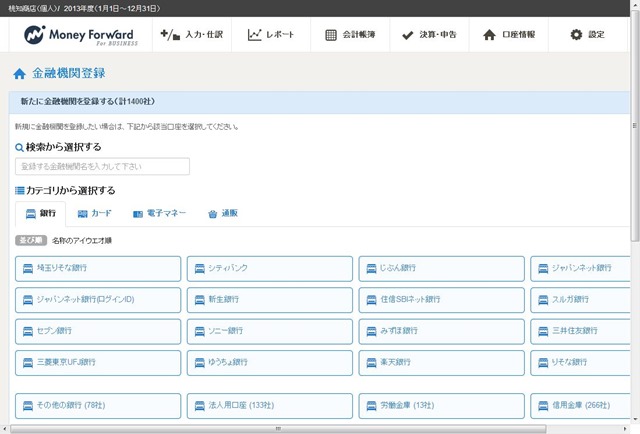Switch to the 電子マネー tab
Screen dimensions: 640x434
160,214
